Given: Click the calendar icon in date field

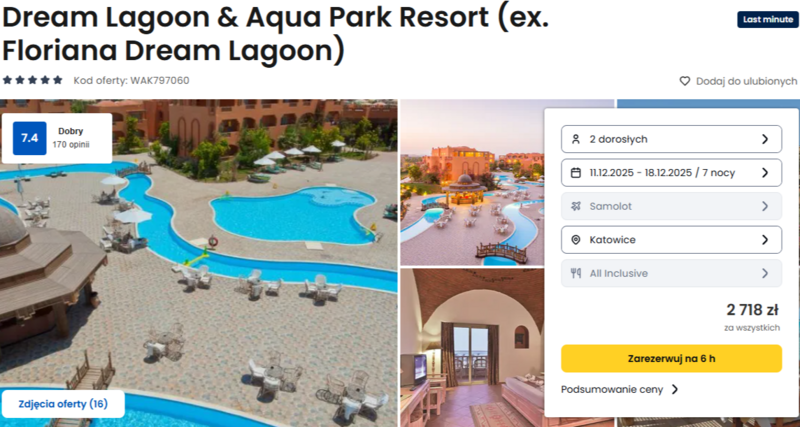Looking at the screenshot, I should (x=576, y=172).
